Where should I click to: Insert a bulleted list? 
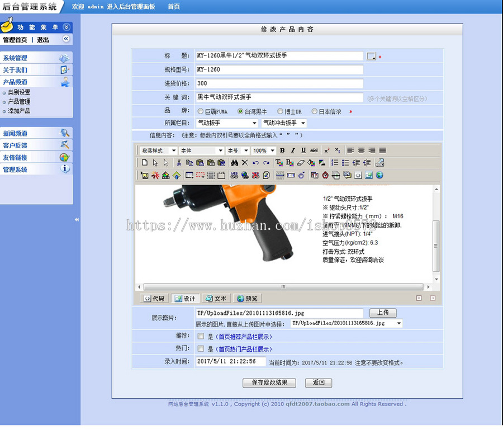pyautogui.click(x=345, y=163)
